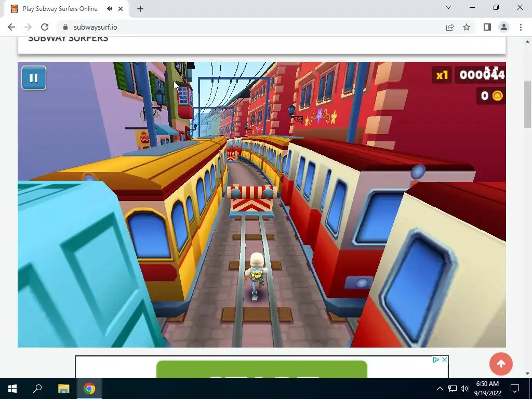Pause the Subway Surfers game

34,78
